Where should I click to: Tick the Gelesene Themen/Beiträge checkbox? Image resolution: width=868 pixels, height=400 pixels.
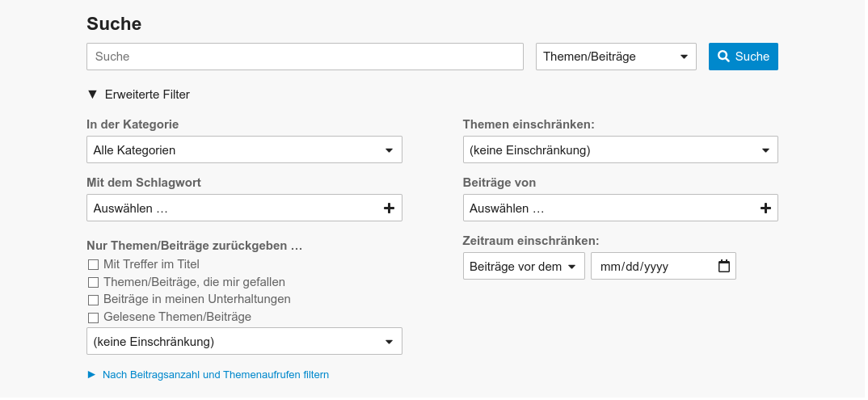94,318
